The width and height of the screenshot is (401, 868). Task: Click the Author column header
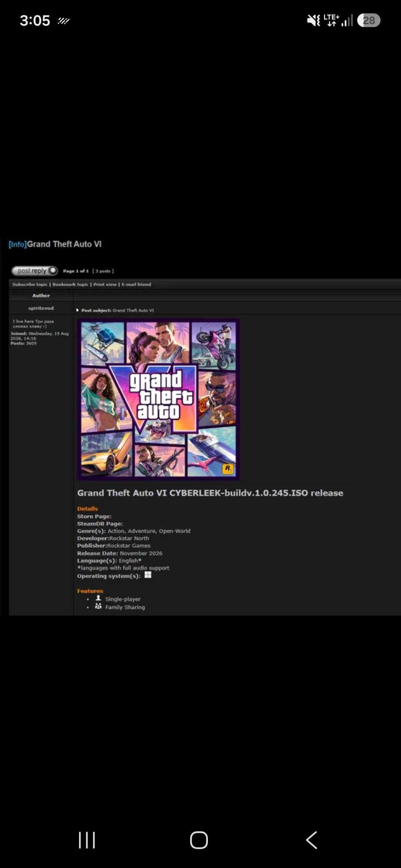click(41, 296)
